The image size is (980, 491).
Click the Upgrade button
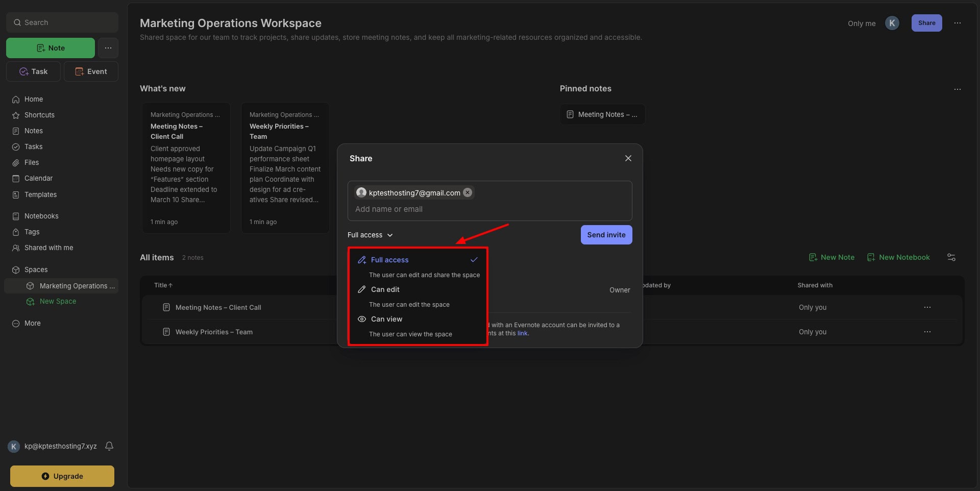62,476
